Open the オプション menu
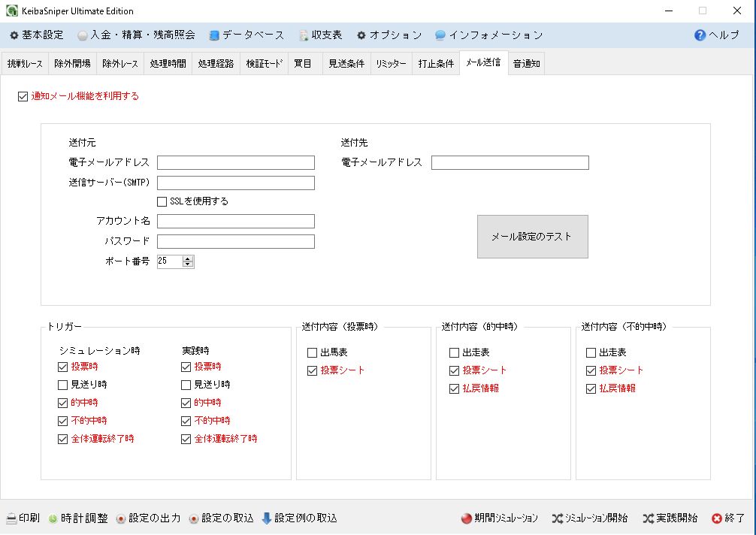756x535 pixels. pos(389,35)
